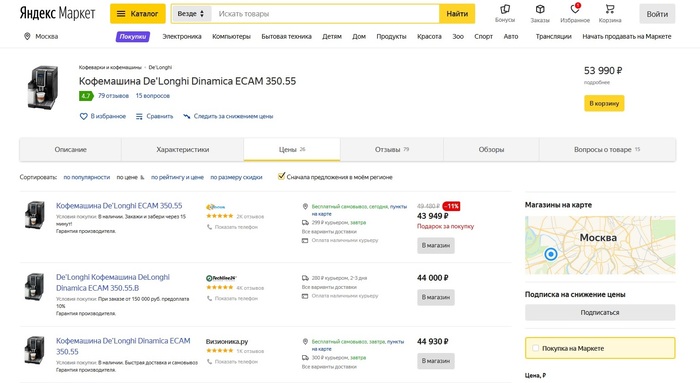The width and height of the screenshot is (700, 383).
Task: Click the price tracking trend icon
Action: click(187, 117)
